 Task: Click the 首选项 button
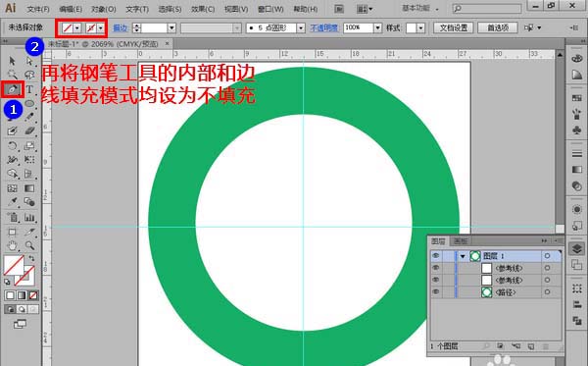498,27
